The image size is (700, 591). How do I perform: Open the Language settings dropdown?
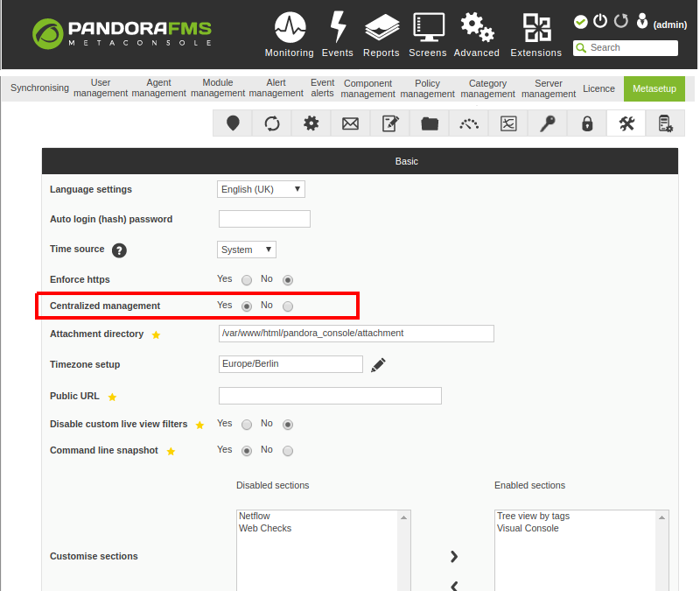tap(261, 189)
